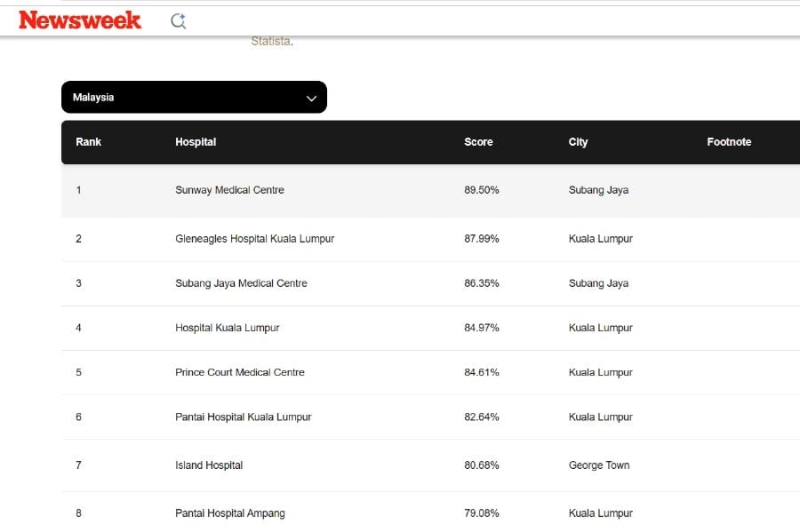
Task: Click the City column header
Action: point(578,142)
